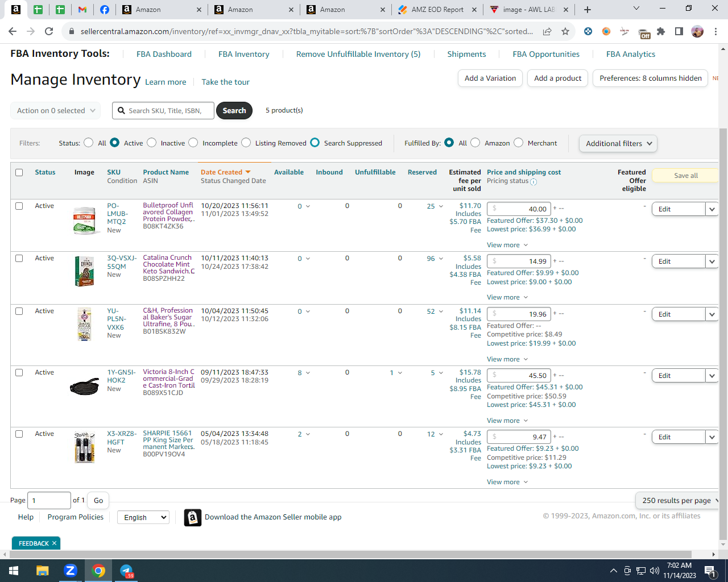
Task: Click Save all prices button
Action: click(x=685, y=176)
